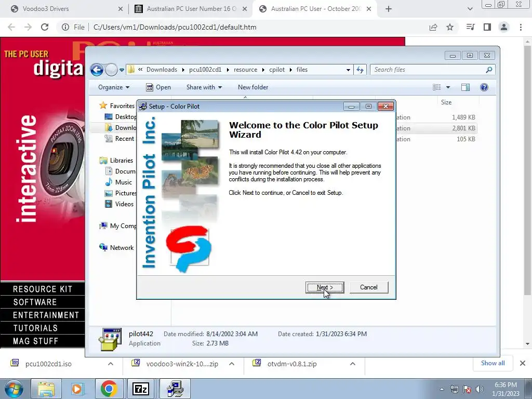Click Explorer back arrow button
The image size is (532, 399).
click(x=97, y=70)
